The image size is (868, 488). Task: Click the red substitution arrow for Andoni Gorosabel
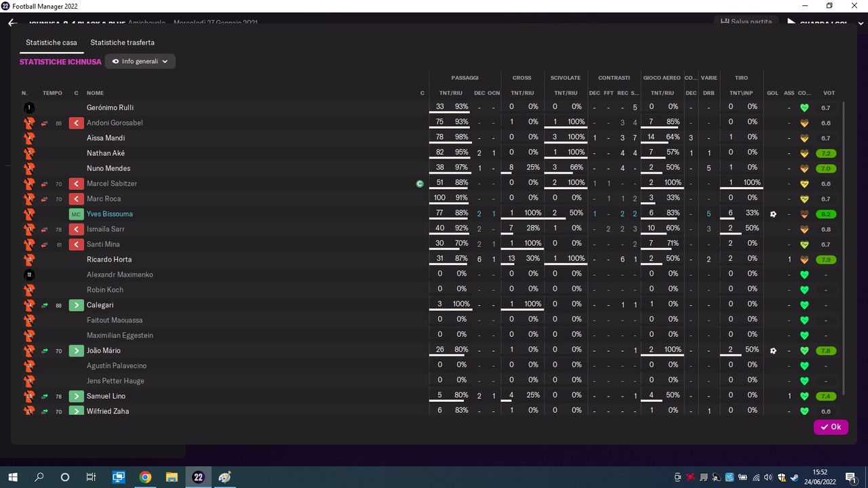click(x=76, y=123)
